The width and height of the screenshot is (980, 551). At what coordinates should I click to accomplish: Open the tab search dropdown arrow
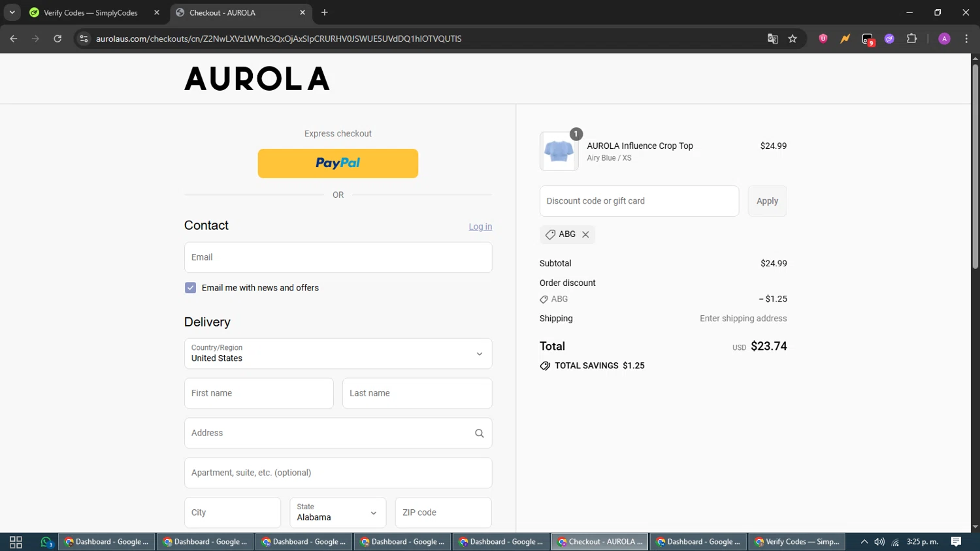coord(12,12)
